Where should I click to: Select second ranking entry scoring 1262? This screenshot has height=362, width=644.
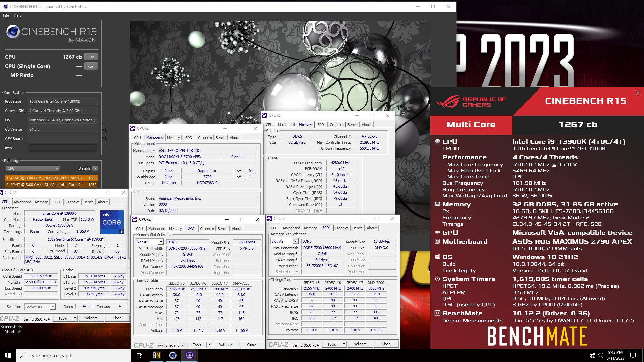pos(51,185)
